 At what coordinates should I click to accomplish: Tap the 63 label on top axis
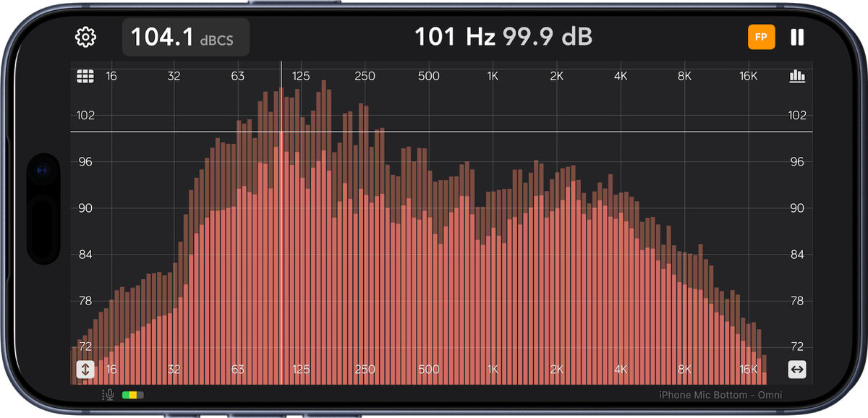[237, 76]
